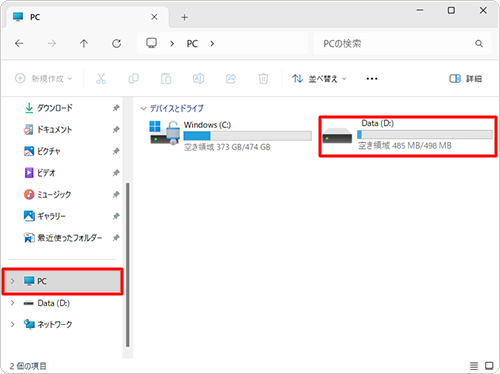Click the Paste clipboard icon
The image size is (500, 374).
[166, 79]
